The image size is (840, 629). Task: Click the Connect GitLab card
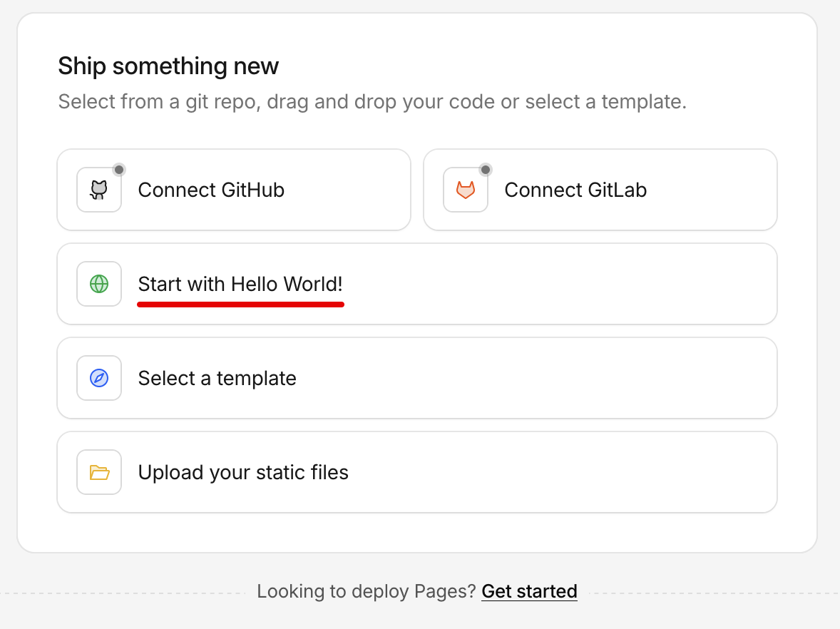[x=600, y=190]
